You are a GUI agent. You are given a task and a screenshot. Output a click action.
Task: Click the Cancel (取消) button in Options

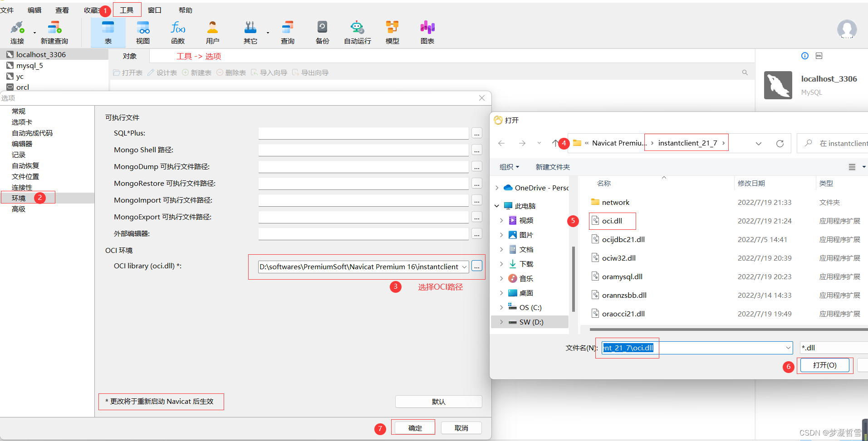coord(461,428)
